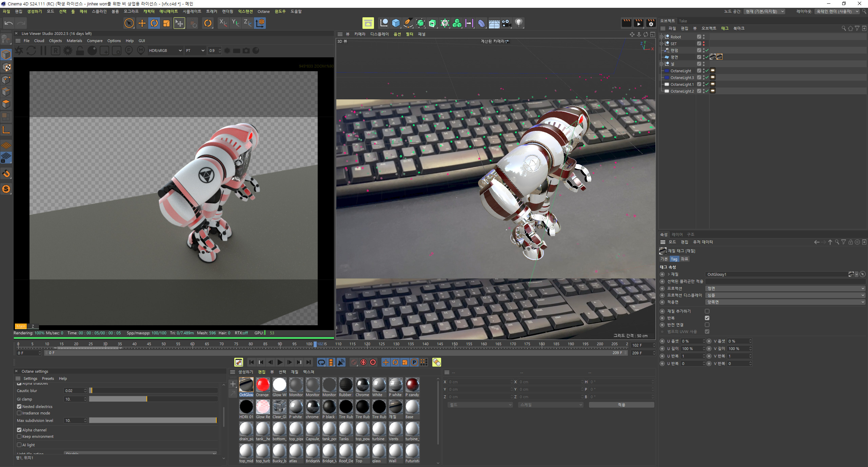Select the Move tool in top toolbar
The image size is (868, 467).
pyautogui.click(x=142, y=23)
